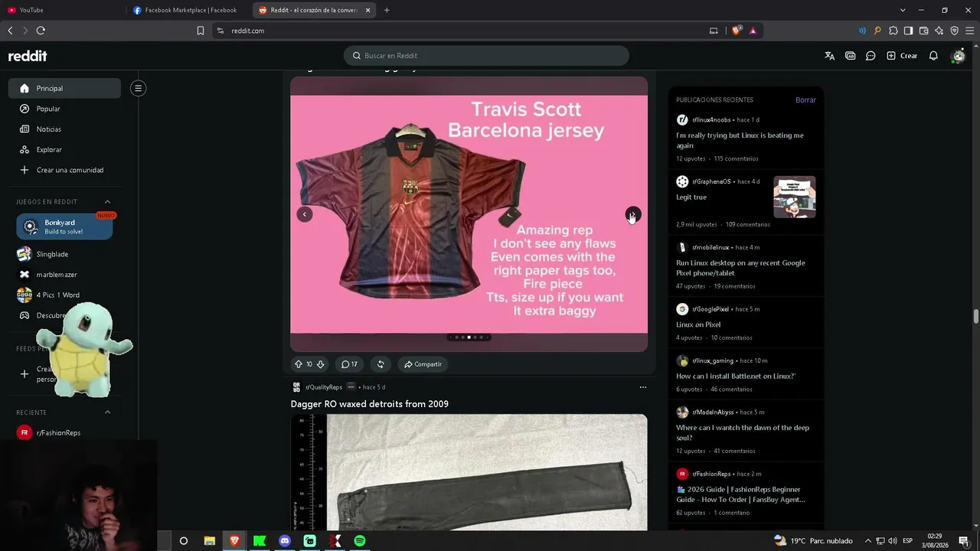
Task: Click the repost icon under jersey post
Action: click(x=381, y=364)
